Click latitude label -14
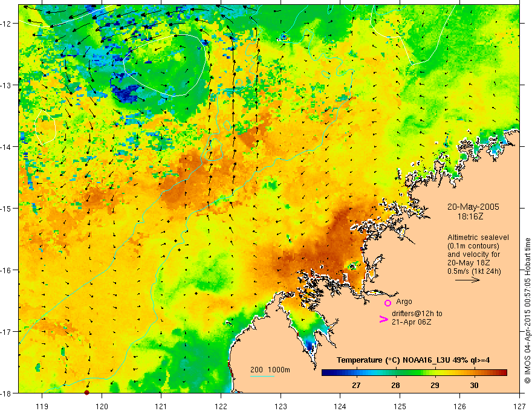The height and width of the screenshot is (411, 532). 7,147
